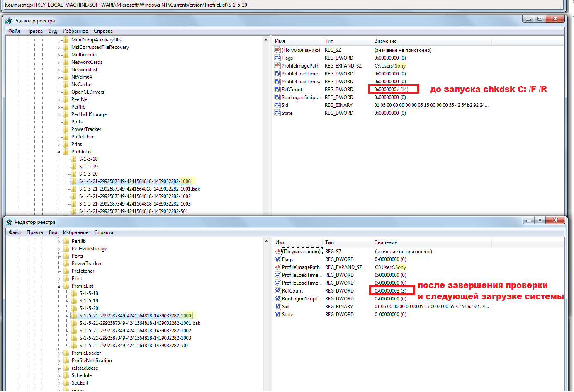Select S-1-5-19 key in upper window
574x392 pixels.
click(88, 167)
